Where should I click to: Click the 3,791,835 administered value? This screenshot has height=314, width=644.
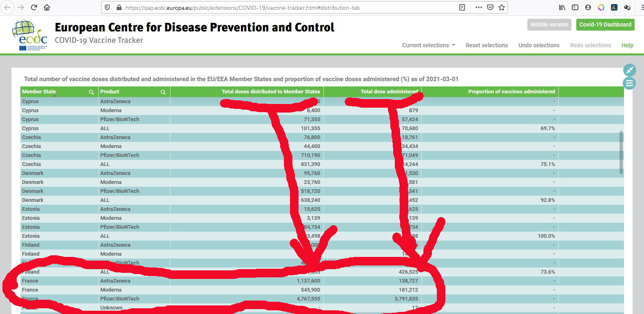click(406, 299)
